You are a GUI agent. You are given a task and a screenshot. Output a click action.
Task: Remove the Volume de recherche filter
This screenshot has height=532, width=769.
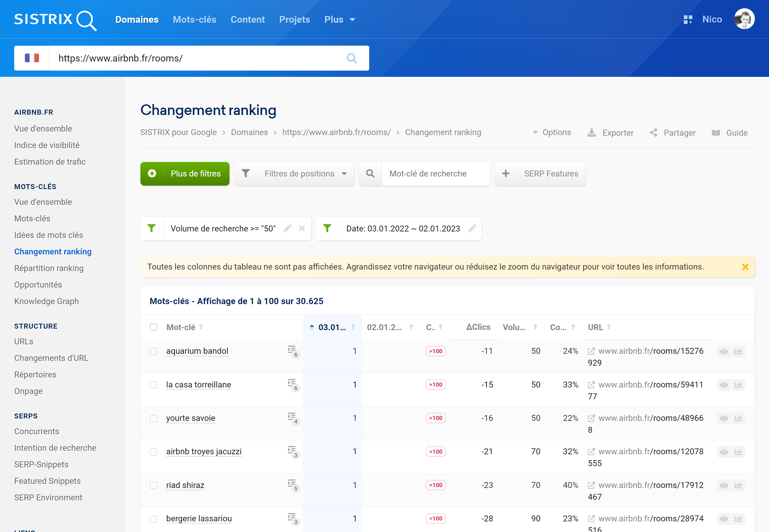(x=302, y=229)
